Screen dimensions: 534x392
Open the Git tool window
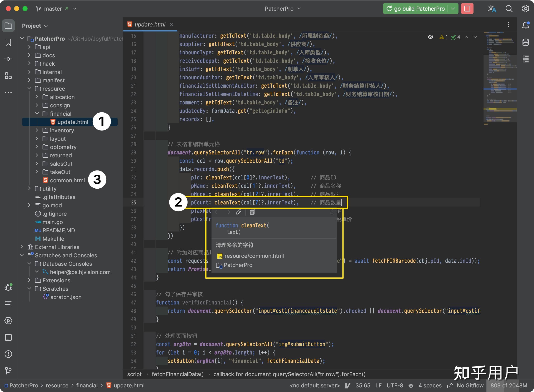[8, 370]
